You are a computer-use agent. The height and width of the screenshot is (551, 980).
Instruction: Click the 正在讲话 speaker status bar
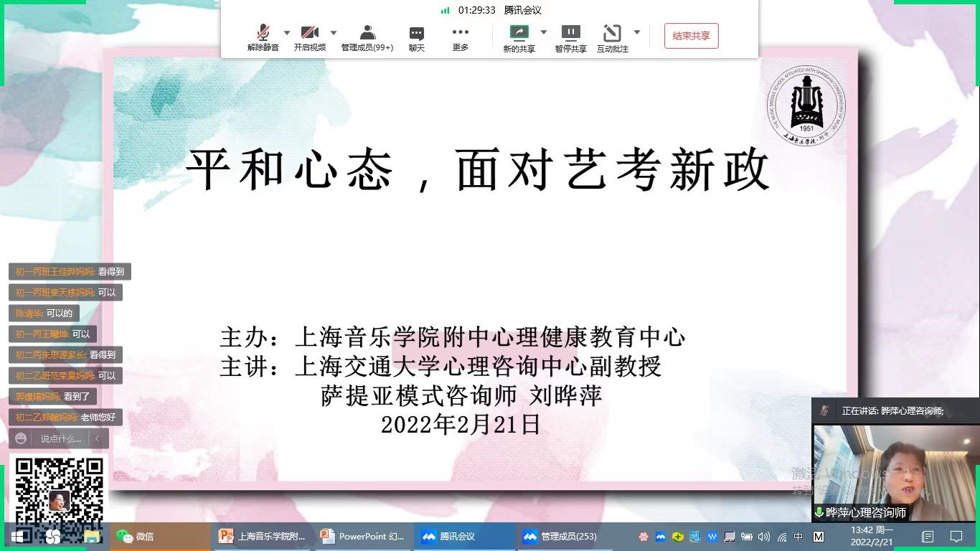coord(895,411)
